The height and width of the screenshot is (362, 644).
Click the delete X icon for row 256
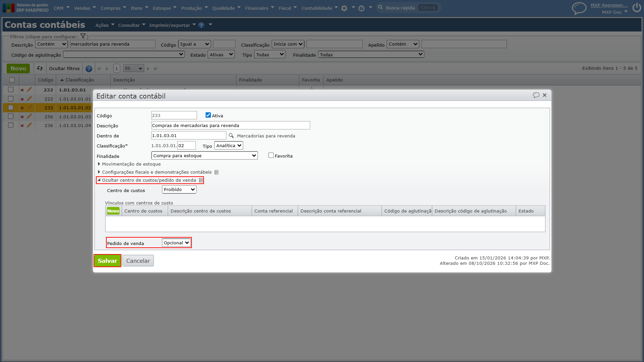pyautogui.click(x=22, y=117)
